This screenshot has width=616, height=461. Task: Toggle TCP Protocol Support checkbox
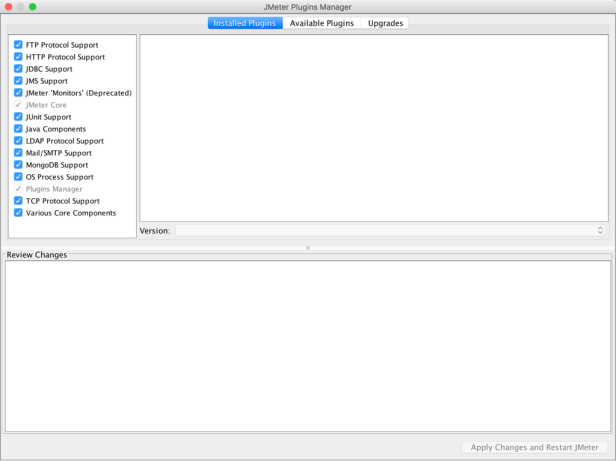tap(18, 201)
